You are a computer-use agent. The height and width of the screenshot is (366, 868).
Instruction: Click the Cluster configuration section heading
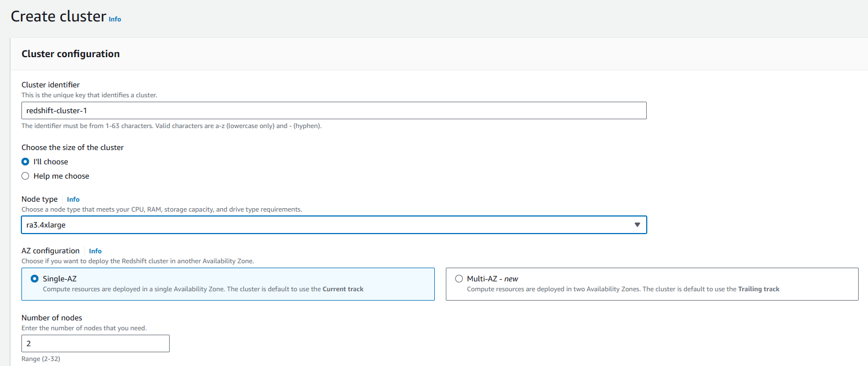70,54
